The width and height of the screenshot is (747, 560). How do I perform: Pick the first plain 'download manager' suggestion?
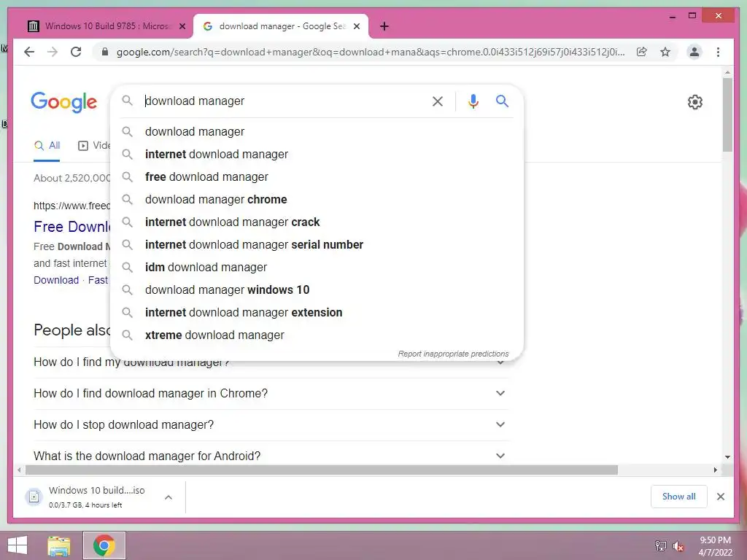(x=317, y=131)
